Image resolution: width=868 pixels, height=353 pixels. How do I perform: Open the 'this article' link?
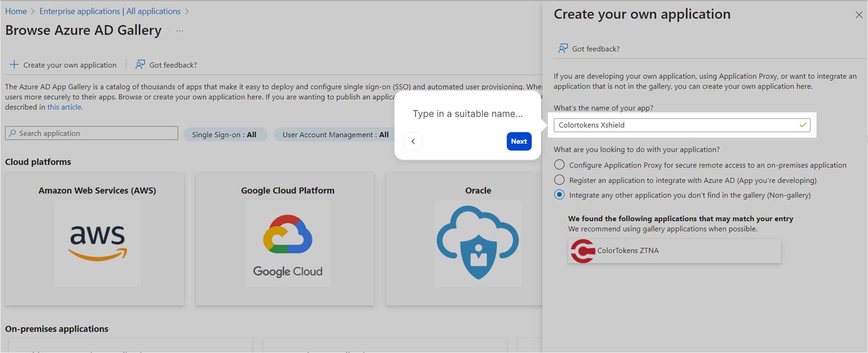[65, 107]
